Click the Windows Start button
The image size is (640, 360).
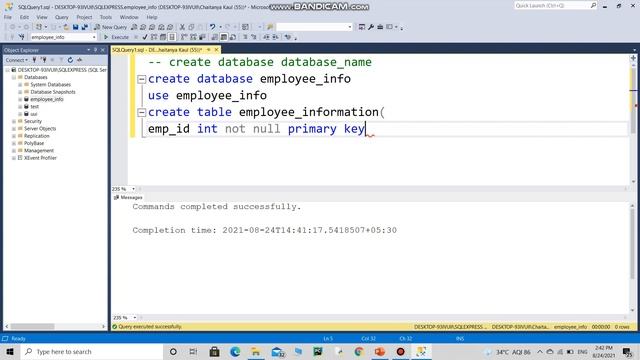click(x=10, y=351)
